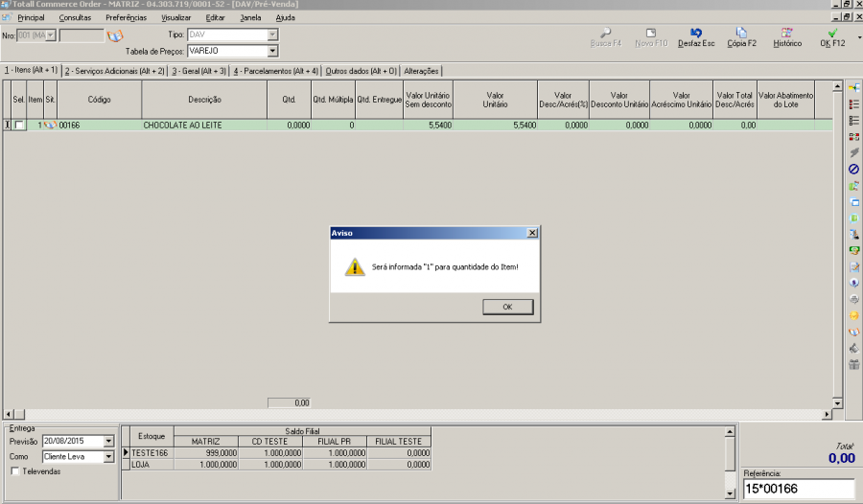Click the book icon beside the Nro field
The width and height of the screenshot is (863, 504).
[115, 35]
